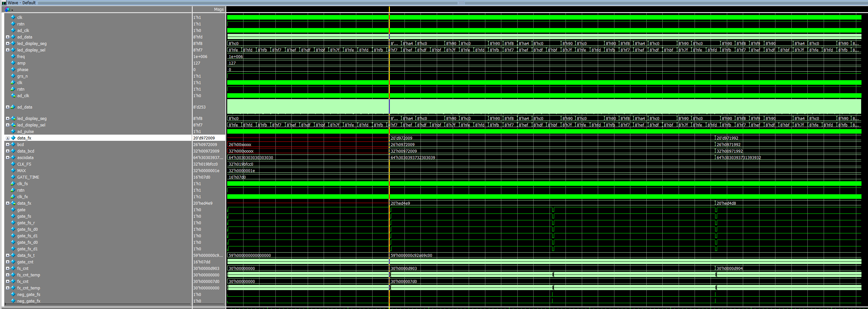
Task: Select the amp signal row
Action: [21, 63]
